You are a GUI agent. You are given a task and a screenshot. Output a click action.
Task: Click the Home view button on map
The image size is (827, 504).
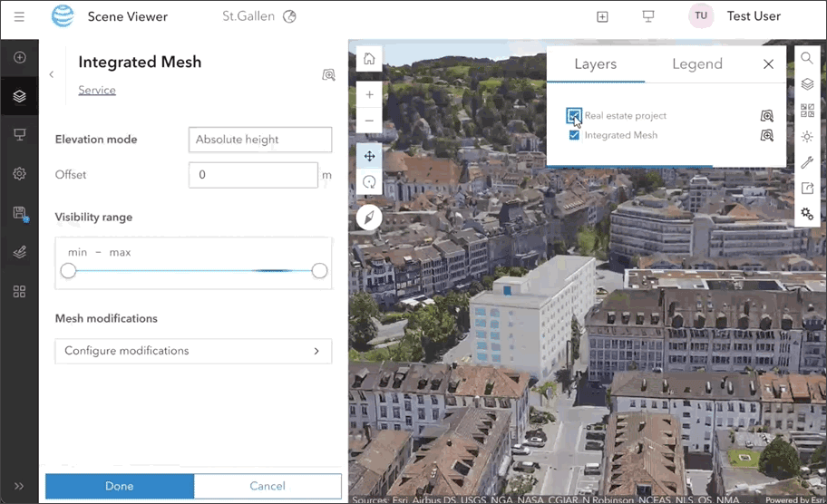coord(369,59)
